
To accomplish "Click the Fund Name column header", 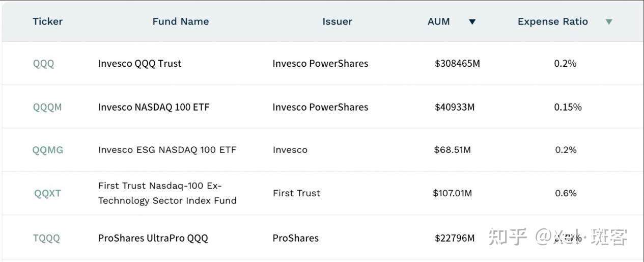I will click(181, 21).
